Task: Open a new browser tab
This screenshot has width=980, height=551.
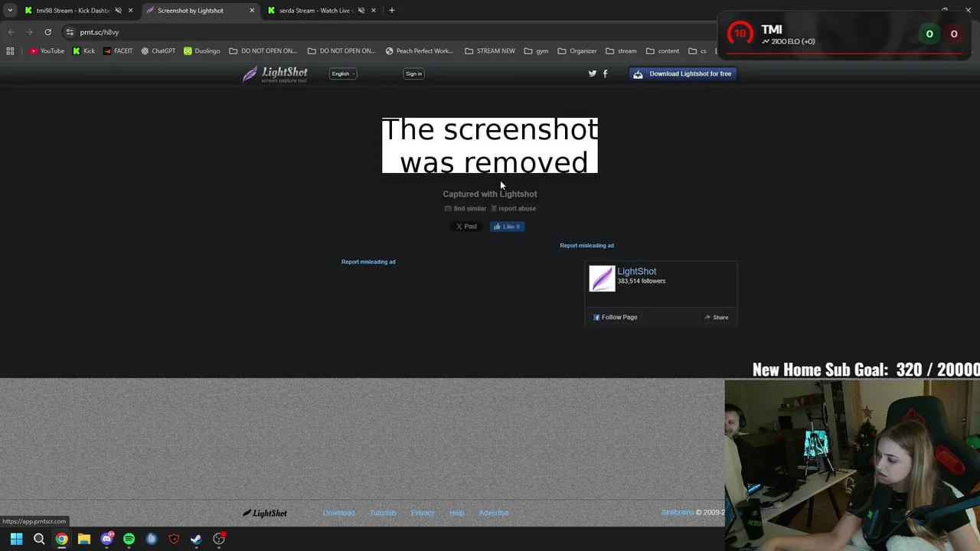Action: tap(392, 11)
